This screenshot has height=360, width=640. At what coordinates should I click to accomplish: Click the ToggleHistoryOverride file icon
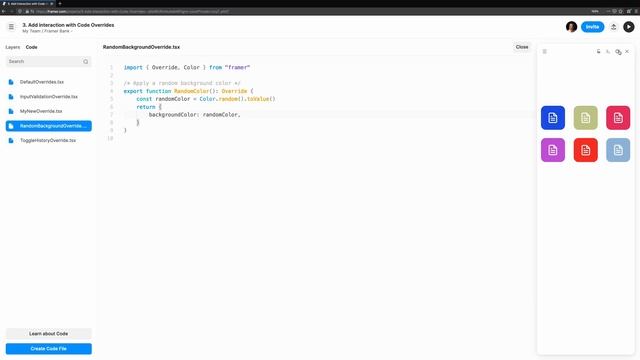pos(11,140)
